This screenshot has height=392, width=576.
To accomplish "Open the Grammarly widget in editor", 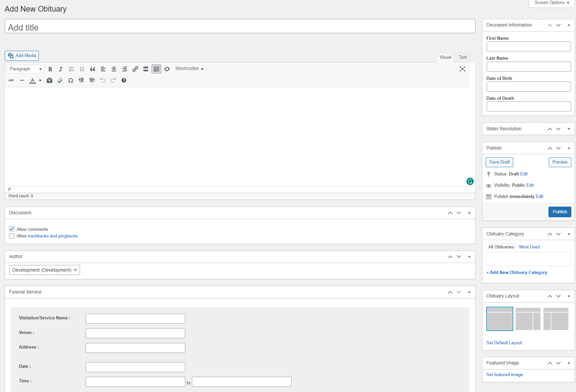I will (x=470, y=181).
